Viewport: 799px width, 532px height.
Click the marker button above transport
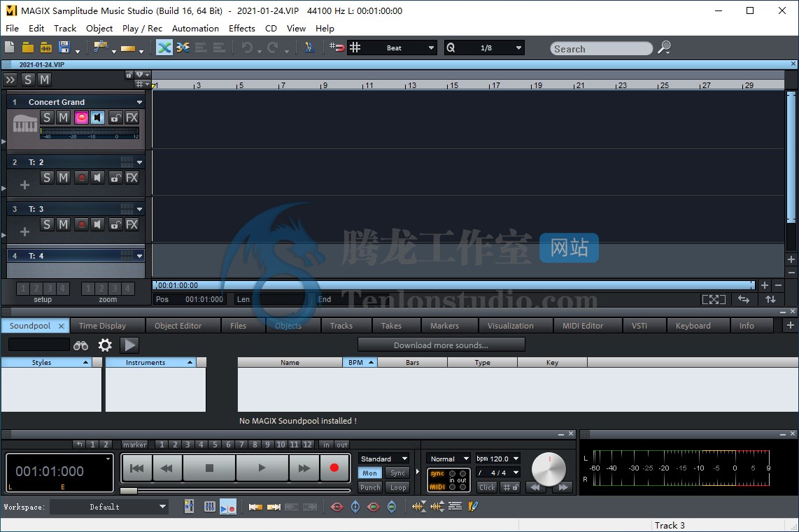pos(134,445)
